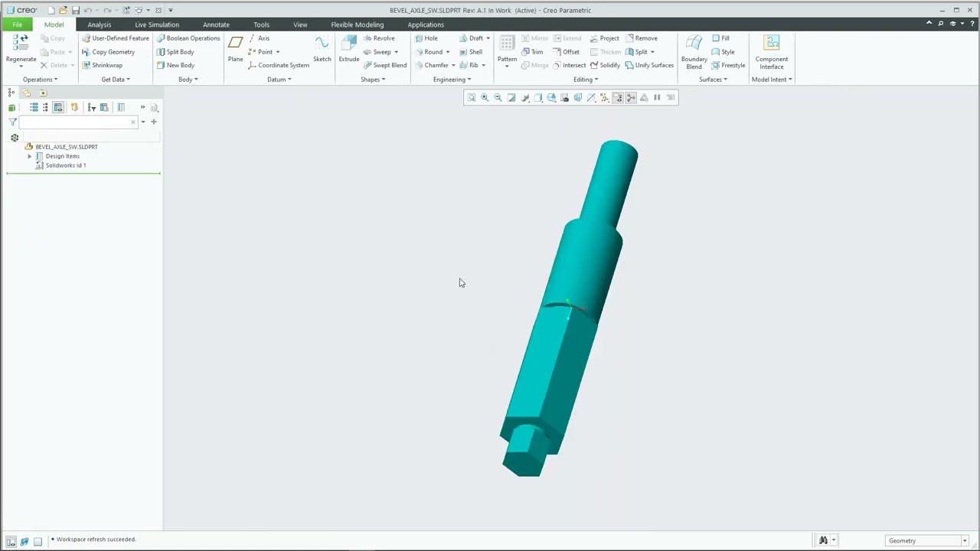Select the Shell tool
980x551 pixels.
click(x=471, y=52)
